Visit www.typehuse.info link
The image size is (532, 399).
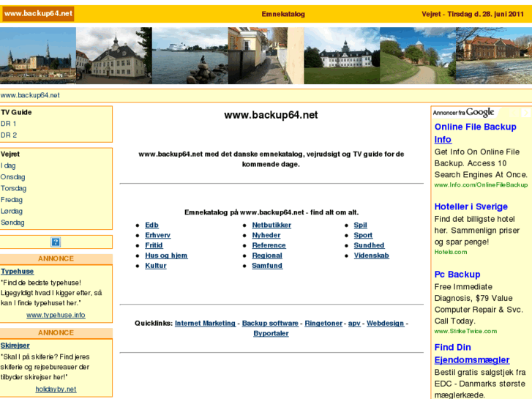tap(56, 315)
